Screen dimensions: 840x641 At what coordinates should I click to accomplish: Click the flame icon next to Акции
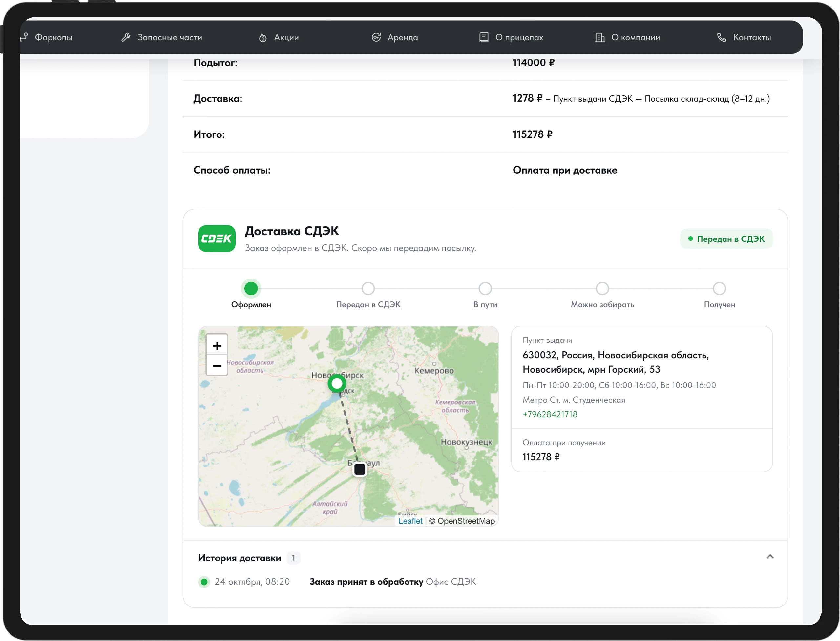click(x=262, y=37)
